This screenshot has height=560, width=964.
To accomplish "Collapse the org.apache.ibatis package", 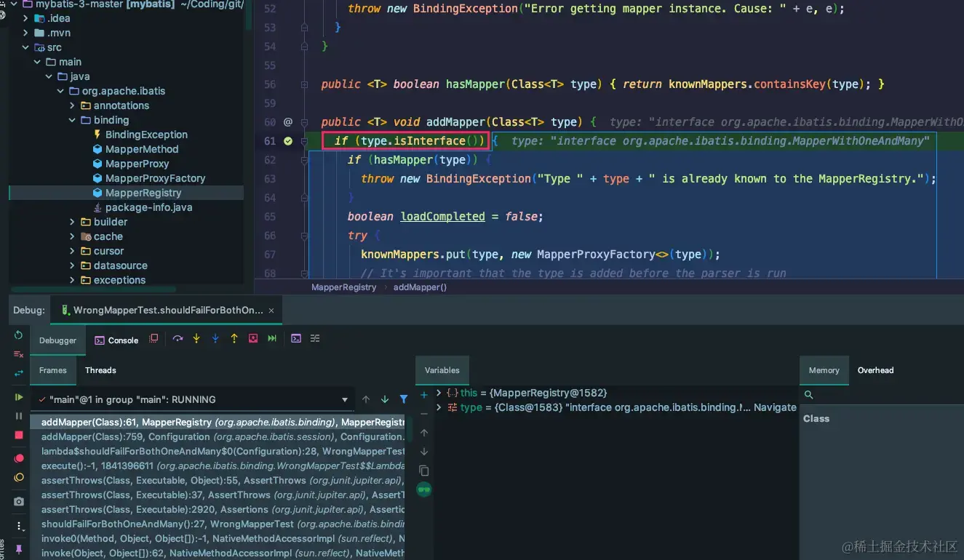I will coord(60,91).
